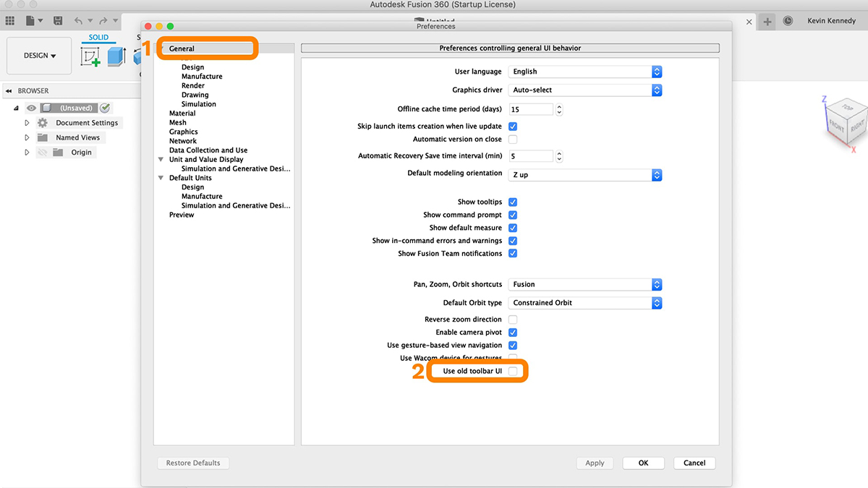Check the Use old toolbar UI box

(x=513, y=371)
